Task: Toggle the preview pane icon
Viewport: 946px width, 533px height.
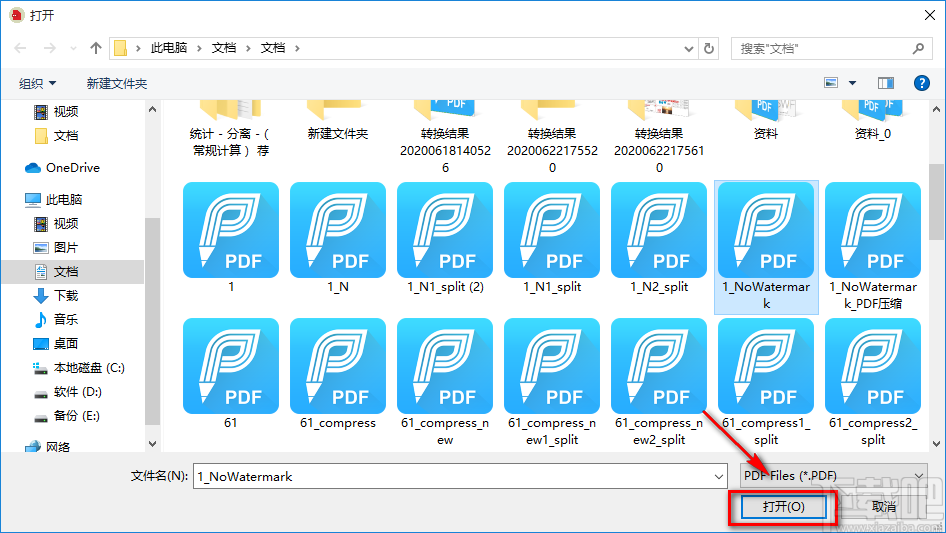Action: pyautogui.click(x=886, y=83)
